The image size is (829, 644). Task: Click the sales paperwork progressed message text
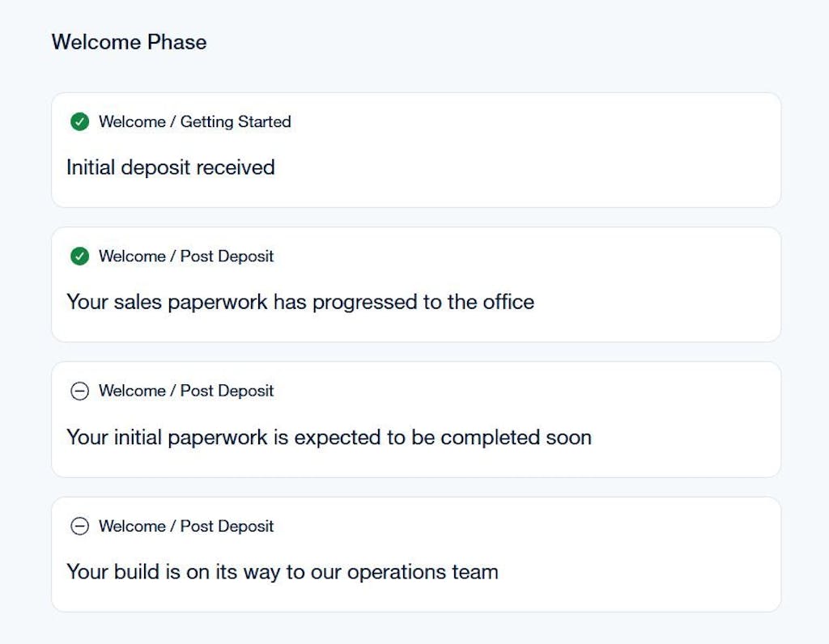(300, 302)
